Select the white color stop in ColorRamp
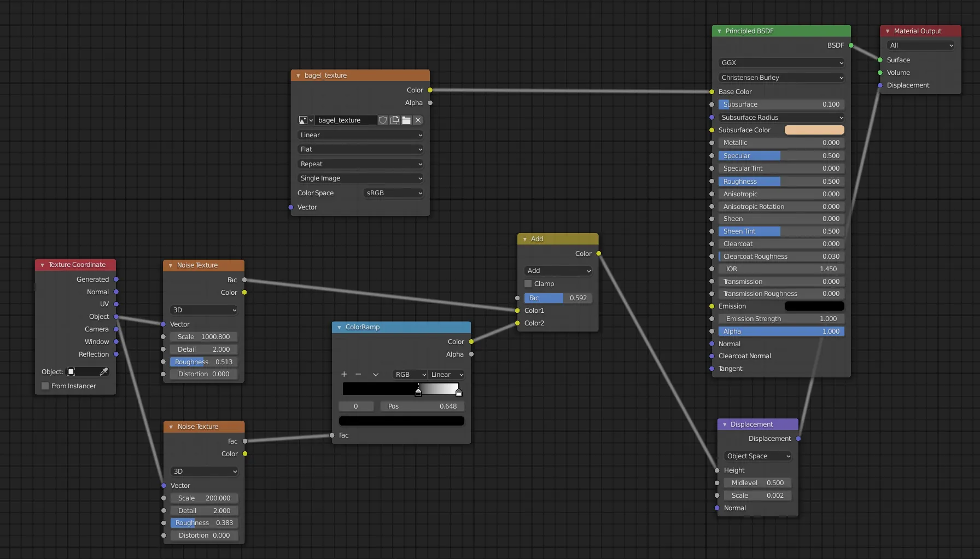This screenshot has height=559, width=980. [458, 393]
